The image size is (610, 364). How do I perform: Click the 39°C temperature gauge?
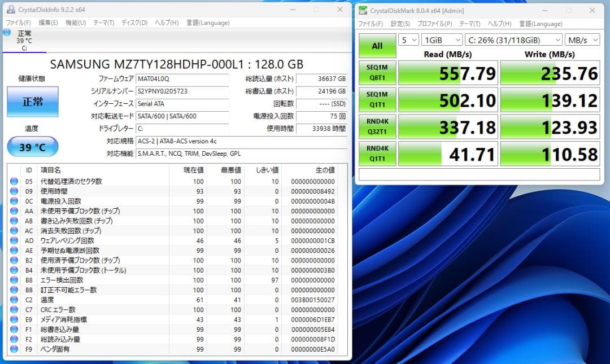pyautogui.click(x=32, y=146)
